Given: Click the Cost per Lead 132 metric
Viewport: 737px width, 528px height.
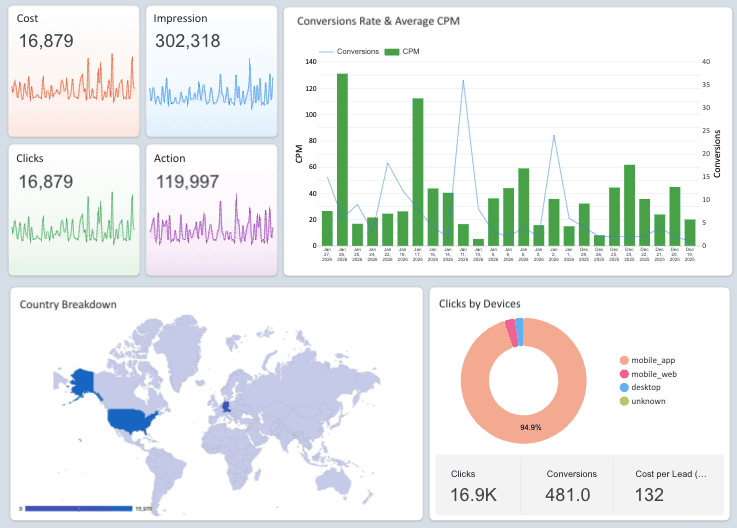Looking at the screenshot, I should coord(671,486).
